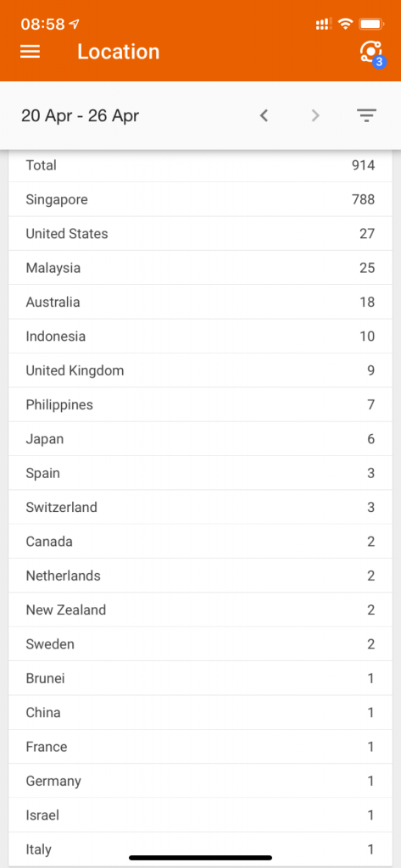This screenshot has width=401, height=868.
Task: Select the Malaysia row
Action: (x=200, y=268)
